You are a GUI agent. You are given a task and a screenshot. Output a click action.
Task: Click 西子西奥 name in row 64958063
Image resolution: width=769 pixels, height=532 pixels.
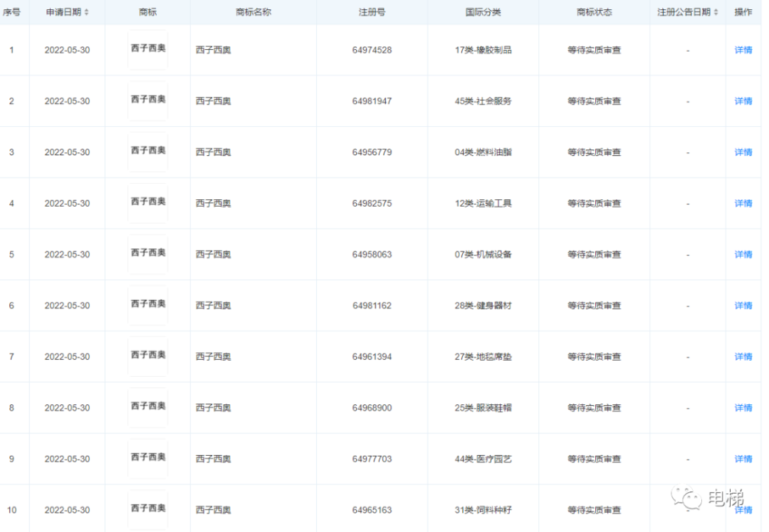pyautogui.click(x=213, y=254)
